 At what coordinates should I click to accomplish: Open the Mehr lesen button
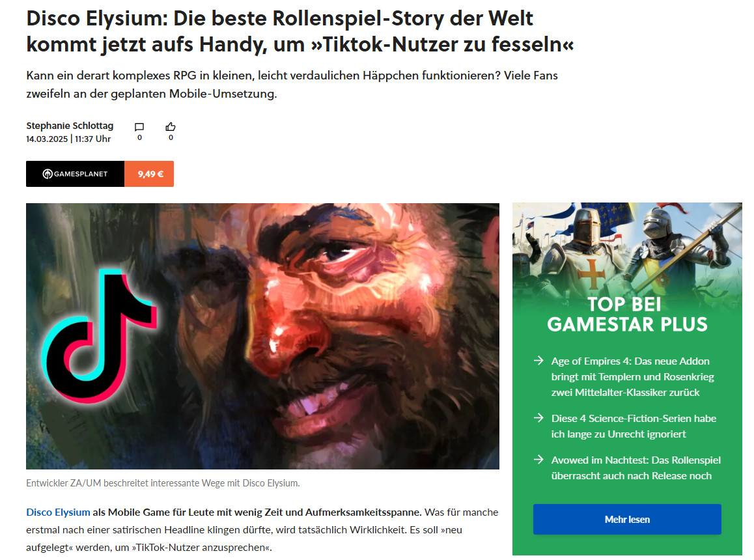[x=627, y=519]
